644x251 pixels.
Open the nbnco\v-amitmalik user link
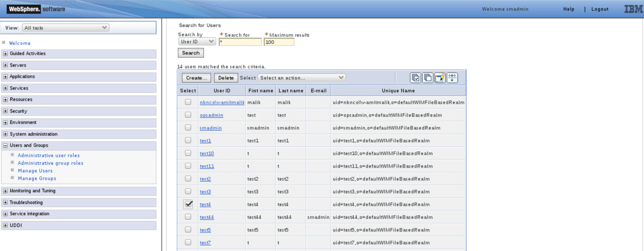coord(222,102)
